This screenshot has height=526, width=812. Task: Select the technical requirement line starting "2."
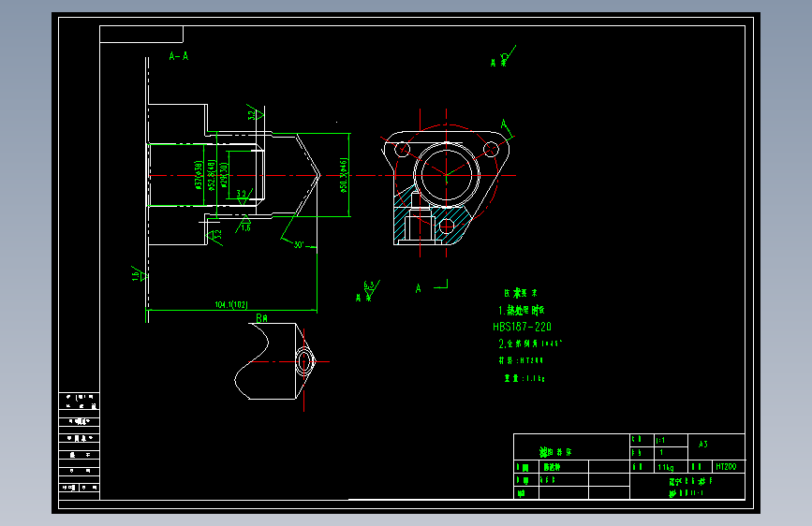click(x=530, y=343)
